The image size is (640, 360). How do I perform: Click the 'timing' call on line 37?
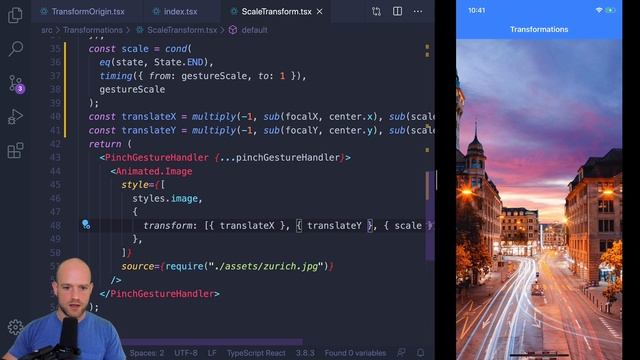pyautogui.click(x=116, y=76)
